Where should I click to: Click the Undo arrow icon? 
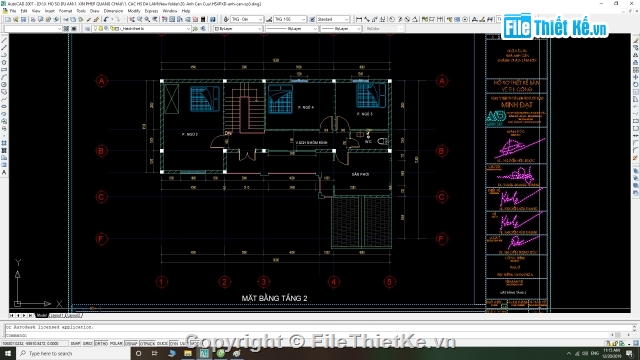[x=105, y=19]
